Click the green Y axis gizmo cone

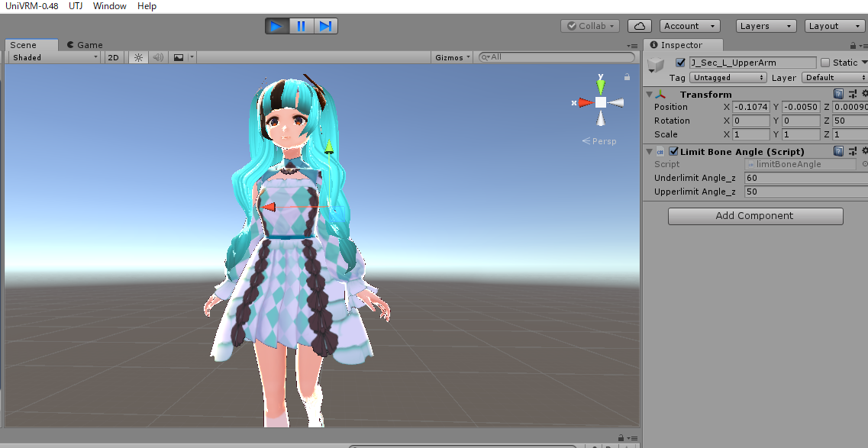click(x=601, y=85)
